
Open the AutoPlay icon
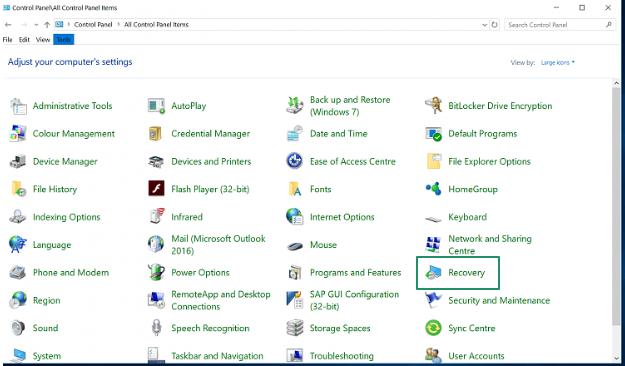coord(156,106)
